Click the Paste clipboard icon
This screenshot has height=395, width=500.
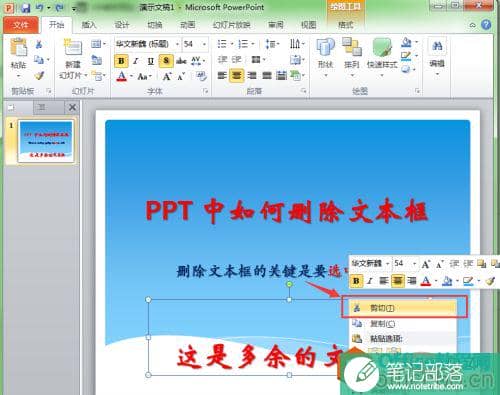click(x=18, y=47)
